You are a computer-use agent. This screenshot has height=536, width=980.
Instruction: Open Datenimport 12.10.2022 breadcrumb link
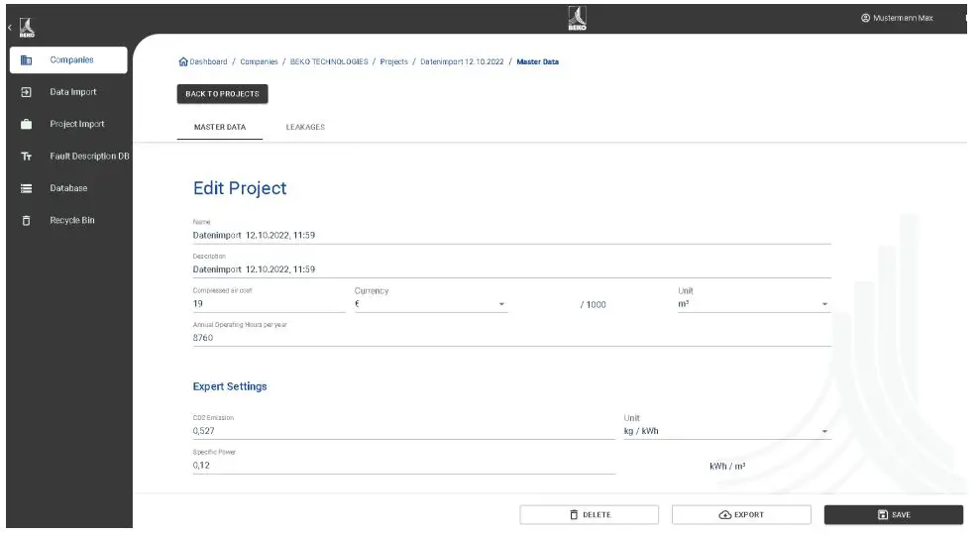coord(462,61)
